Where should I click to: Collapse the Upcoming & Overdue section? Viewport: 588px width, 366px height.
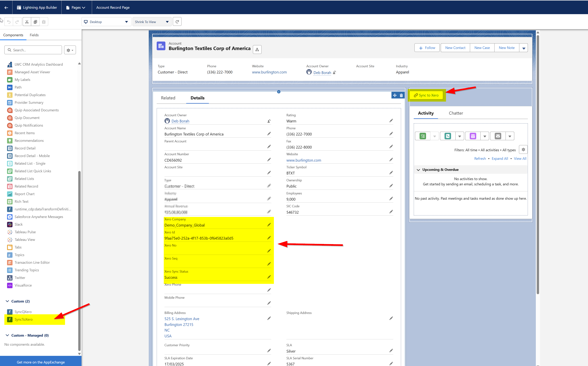[418, 170]
